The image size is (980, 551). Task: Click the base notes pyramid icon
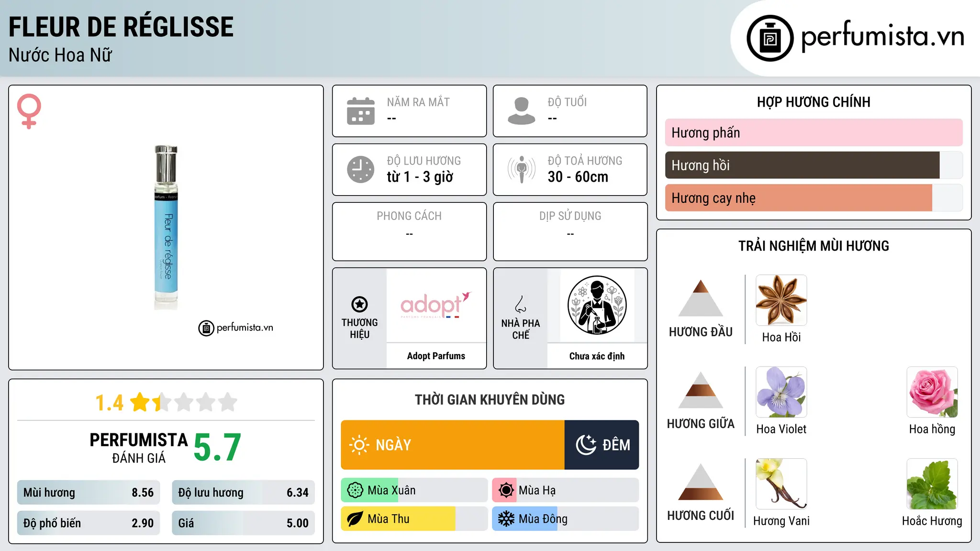[x=701, y=482]
